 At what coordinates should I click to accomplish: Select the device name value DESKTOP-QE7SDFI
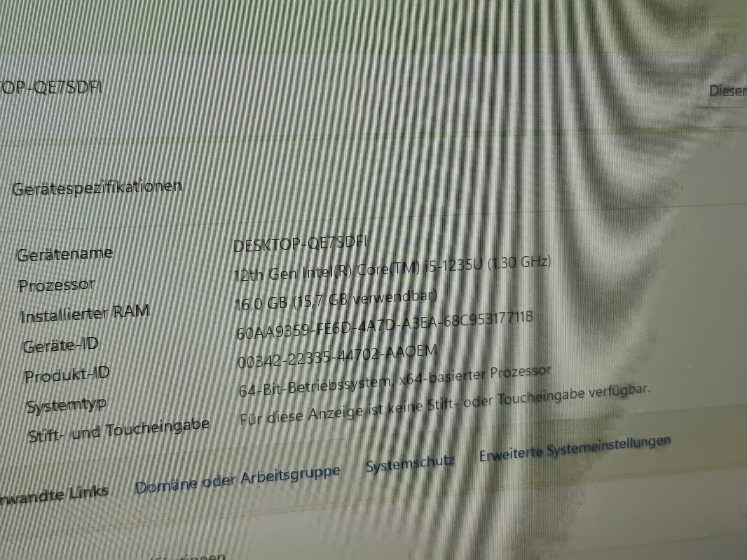coord(300,244)
